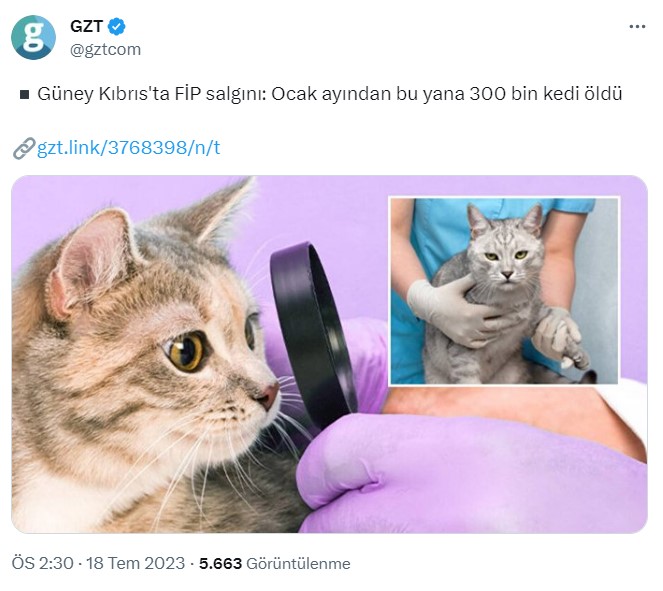
Task: Click the blue verified badge
Action: click(x=116, y=27)
